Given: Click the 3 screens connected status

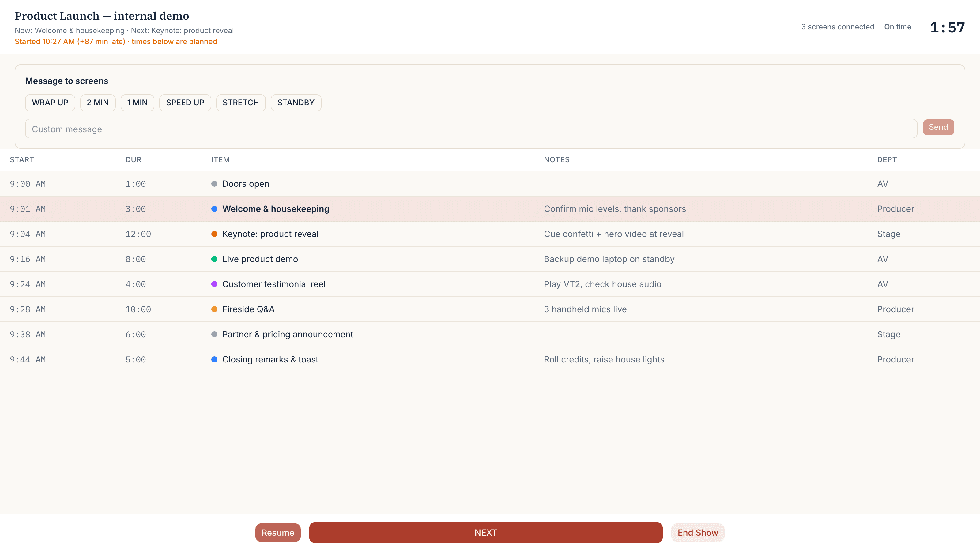Looking at the screenshot, I should tap(838, 27).
